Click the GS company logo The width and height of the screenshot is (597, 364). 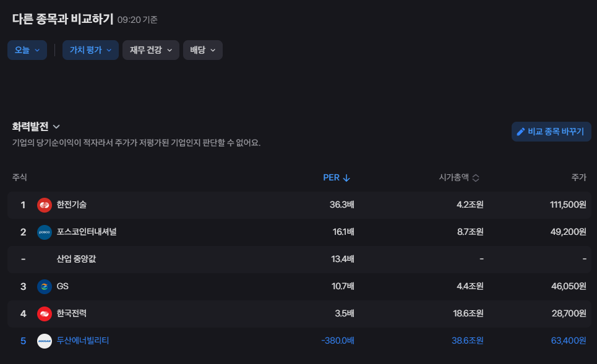click(x=45, y=286)
